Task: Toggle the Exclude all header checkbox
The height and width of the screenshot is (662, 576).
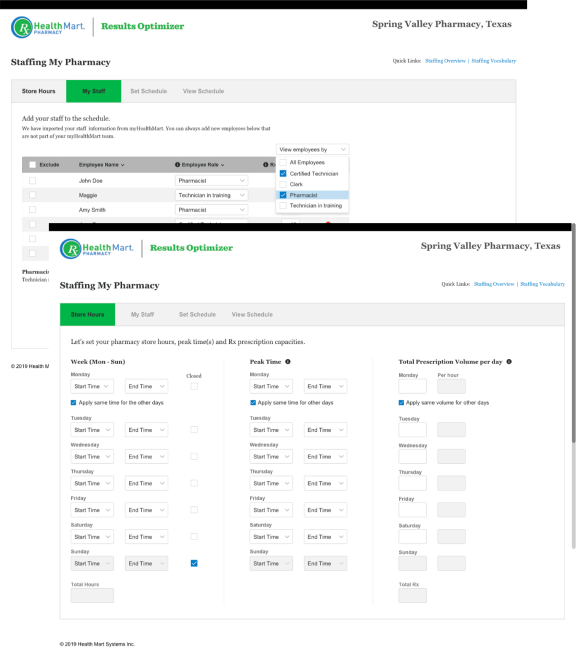Action: pyautogui.click(x=33, y=165)
